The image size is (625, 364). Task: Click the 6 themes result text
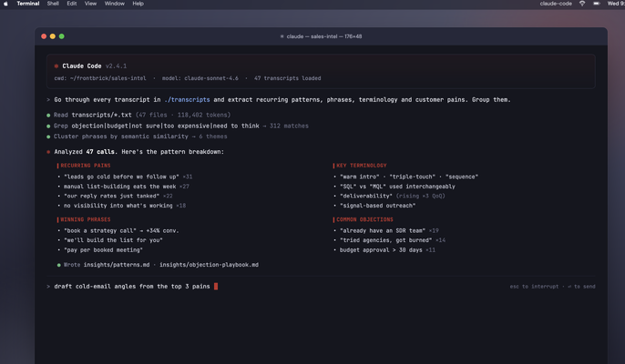(213, 136)
